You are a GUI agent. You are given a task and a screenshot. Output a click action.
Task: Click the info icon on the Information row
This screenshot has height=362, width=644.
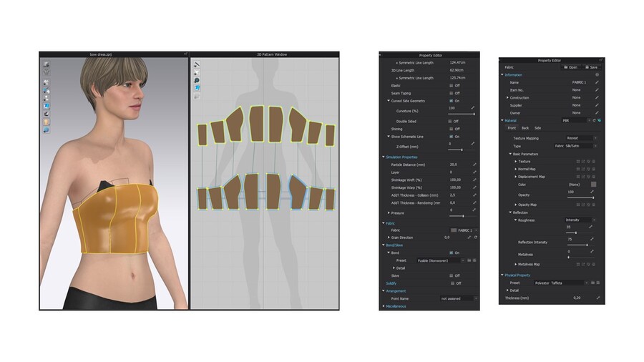click(597, 75)
